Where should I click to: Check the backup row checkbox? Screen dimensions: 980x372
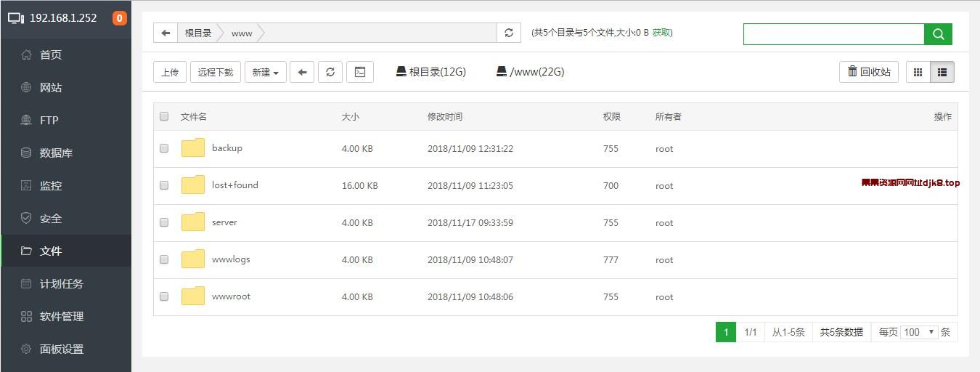[164, 148]
